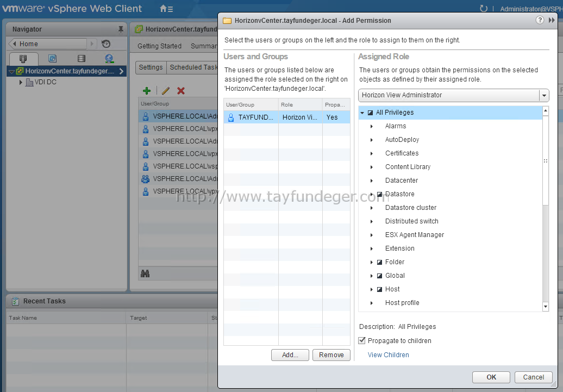Expand the Certificates privilege node
The height and width of the screenshot is (392, 563).
372,154
